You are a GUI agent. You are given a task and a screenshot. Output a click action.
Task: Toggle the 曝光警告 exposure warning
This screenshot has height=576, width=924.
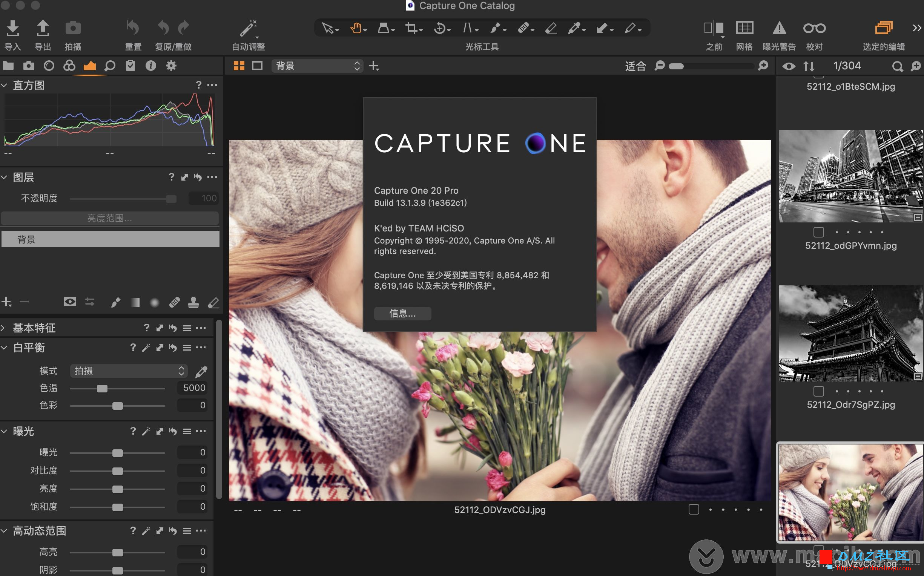[x=779, y=28]
